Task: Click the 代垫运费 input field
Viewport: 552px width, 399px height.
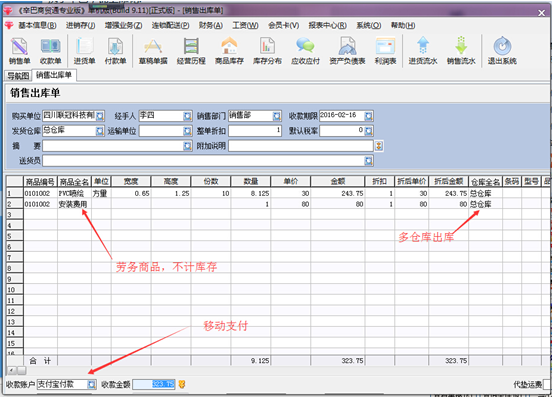Action: point(547,384)
